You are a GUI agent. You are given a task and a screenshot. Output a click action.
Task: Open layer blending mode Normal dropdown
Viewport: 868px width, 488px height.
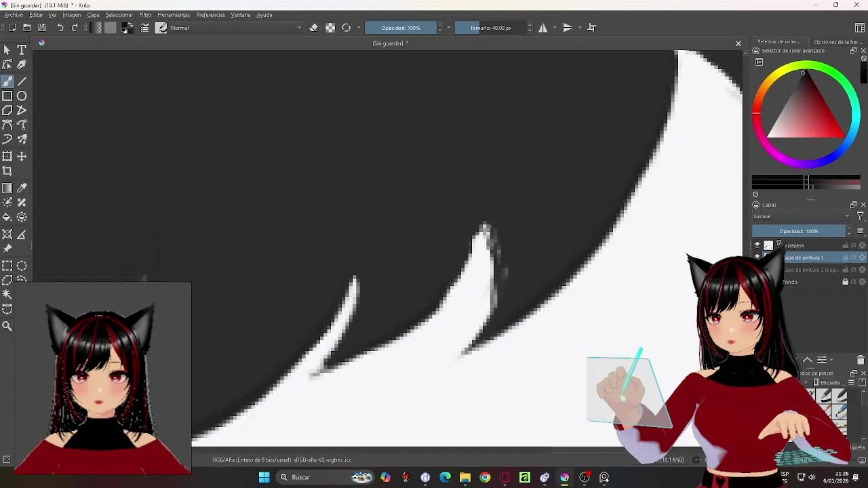[x=802, y=216]
